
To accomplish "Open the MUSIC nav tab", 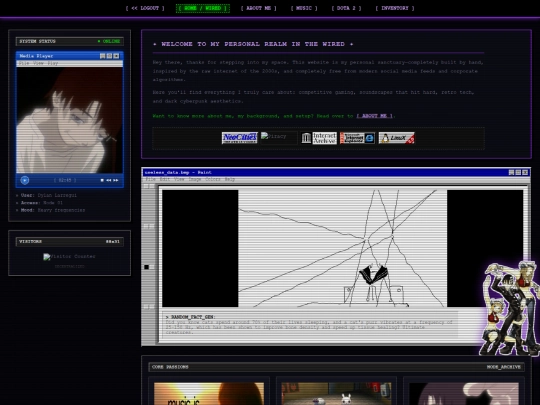I will 304,8.
